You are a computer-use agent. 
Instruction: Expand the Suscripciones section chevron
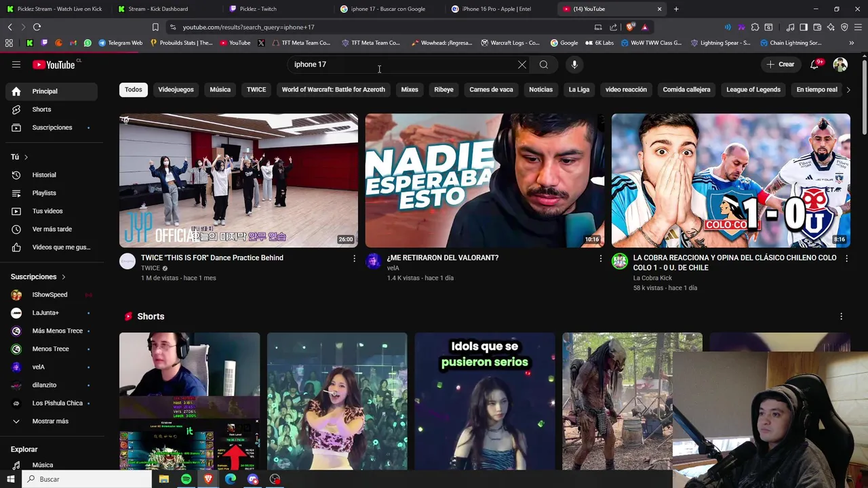tap(63, 277)
